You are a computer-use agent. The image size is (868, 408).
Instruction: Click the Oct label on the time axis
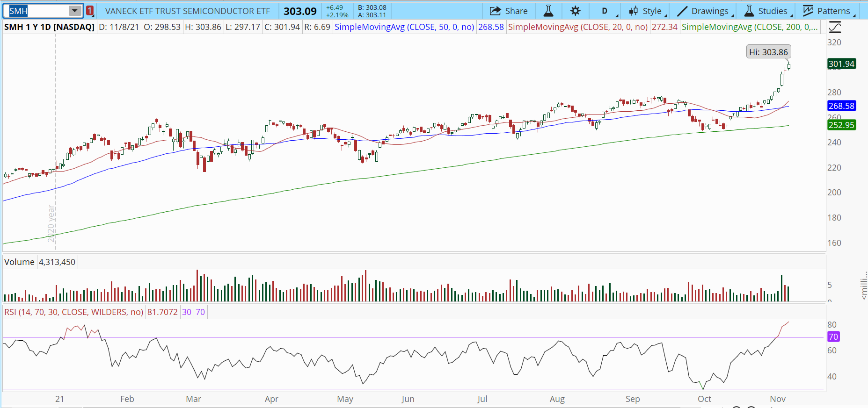coord(704,399)
